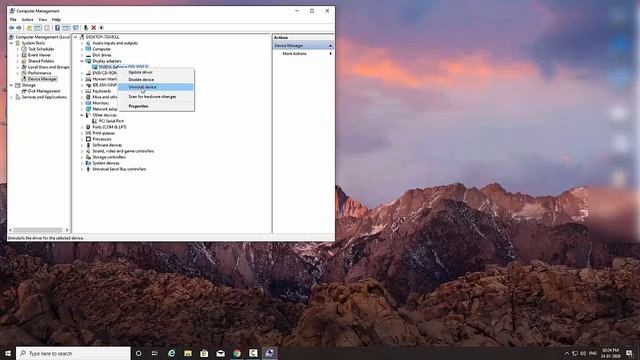Select the DESKTOP computer root node
The width and height of the screenshot is (640, 360).
[x=102, y=37]
